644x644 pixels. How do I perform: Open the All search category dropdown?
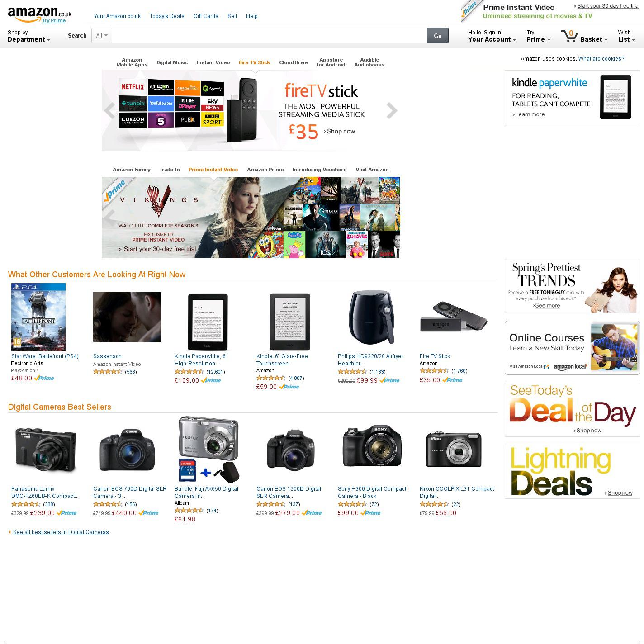(102, 36)
